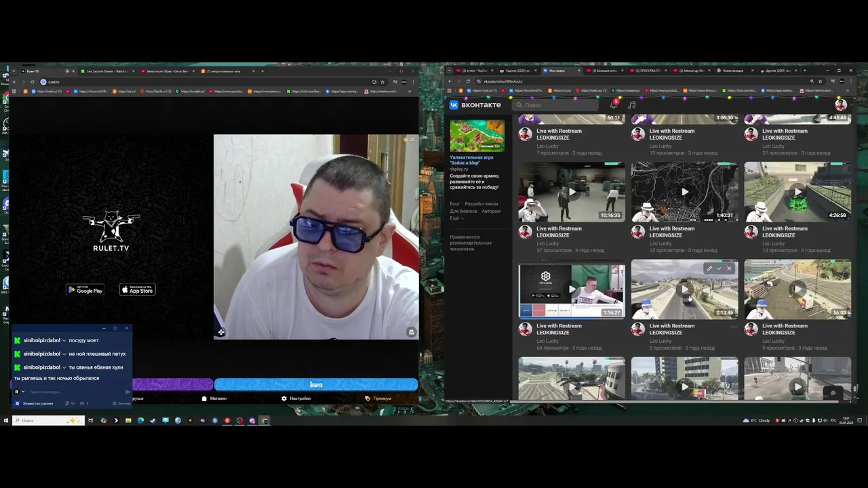Open Премиум in Rulet.tv bottom menu
The width and height of the screenshot is (868, 488).
click(x=378, y=399)
